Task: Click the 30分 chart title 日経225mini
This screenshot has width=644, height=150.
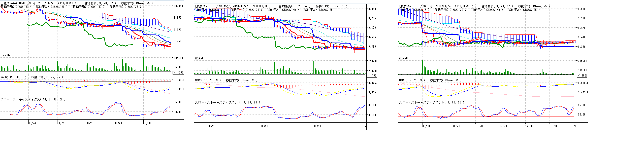Action: click(9, 3)
